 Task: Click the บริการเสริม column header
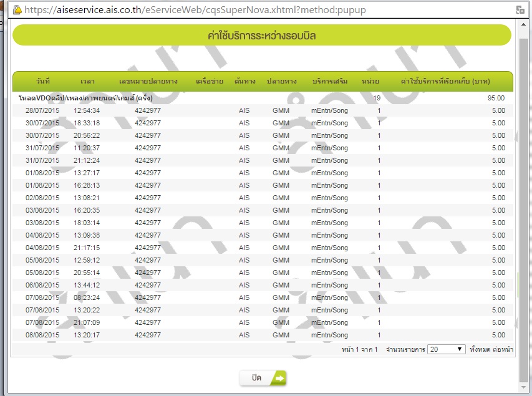tap(330, 82)
